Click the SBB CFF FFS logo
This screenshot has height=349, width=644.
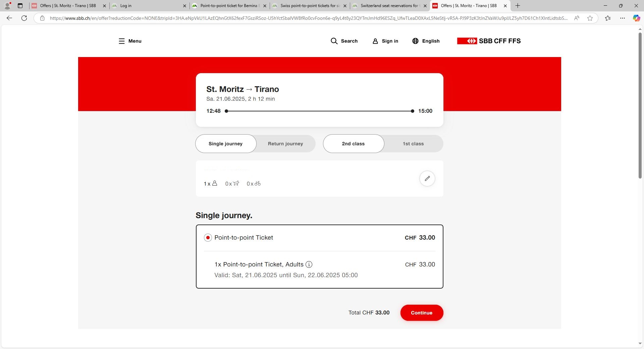(x=489, y=41)
